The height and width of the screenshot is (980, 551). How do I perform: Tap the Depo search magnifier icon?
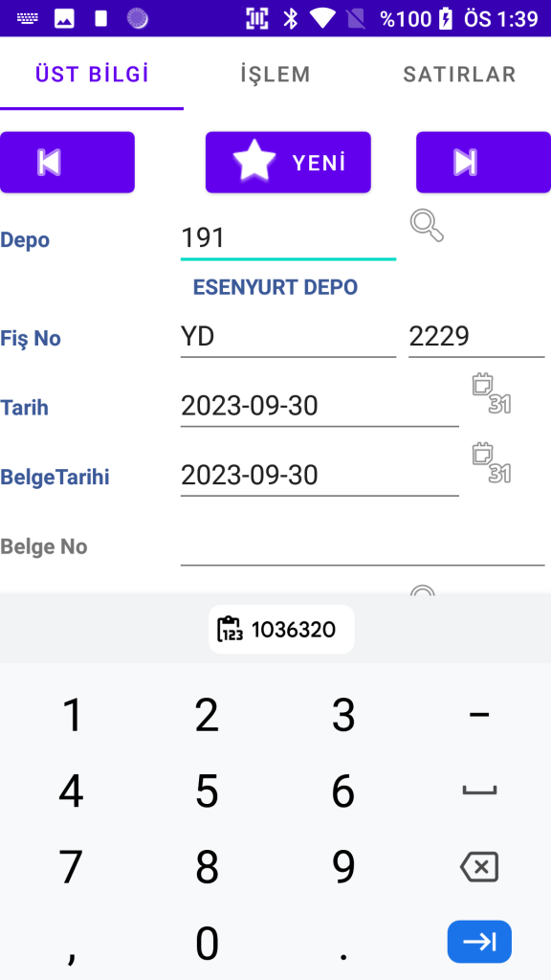pyautogui.click(x=428, y=226)
